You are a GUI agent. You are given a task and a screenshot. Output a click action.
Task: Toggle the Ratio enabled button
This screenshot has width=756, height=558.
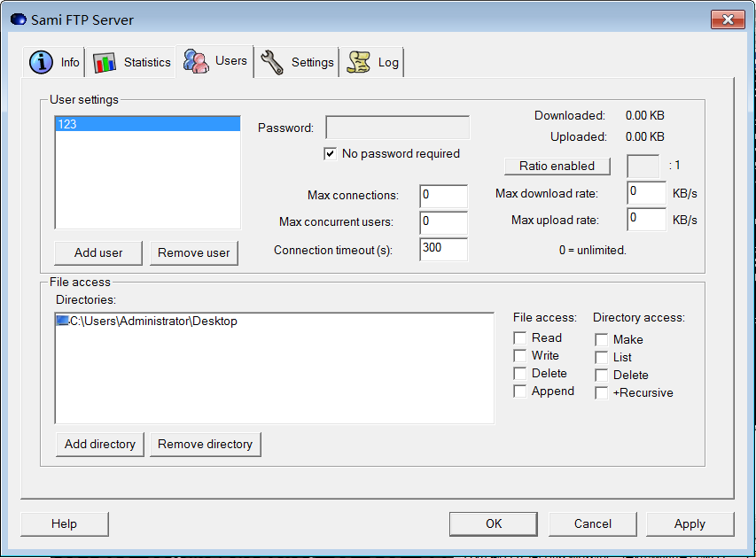coord(557,167)
